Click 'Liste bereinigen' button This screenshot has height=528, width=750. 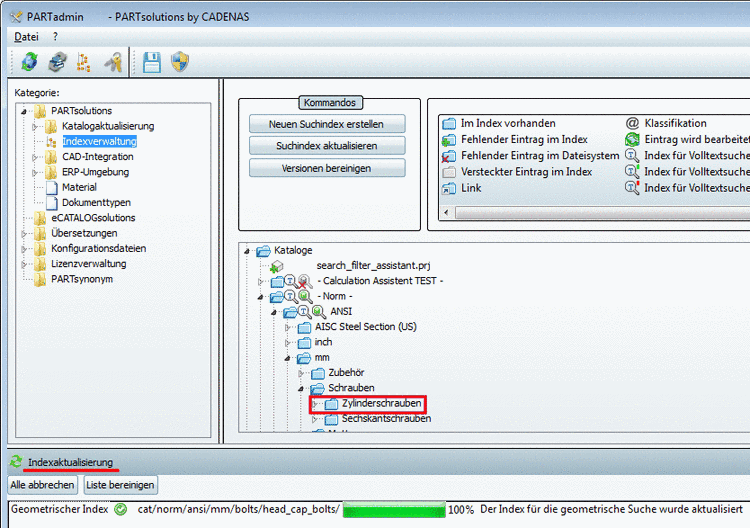pos(120,485)
